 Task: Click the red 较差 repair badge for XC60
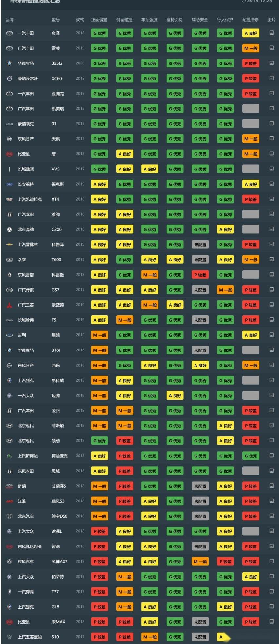(x=251, y=78)
